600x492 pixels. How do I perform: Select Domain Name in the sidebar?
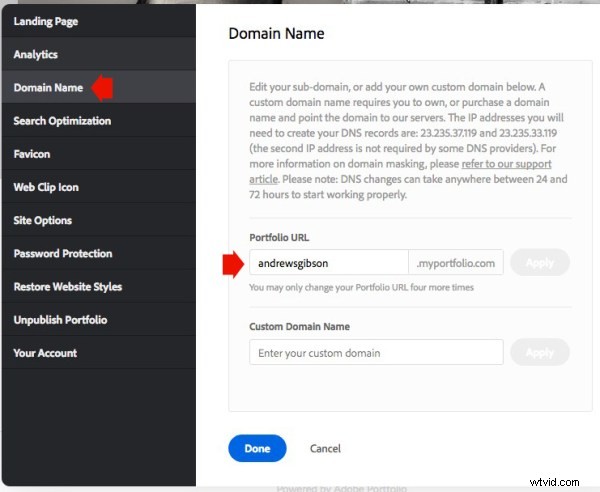[x=47, y=88]
